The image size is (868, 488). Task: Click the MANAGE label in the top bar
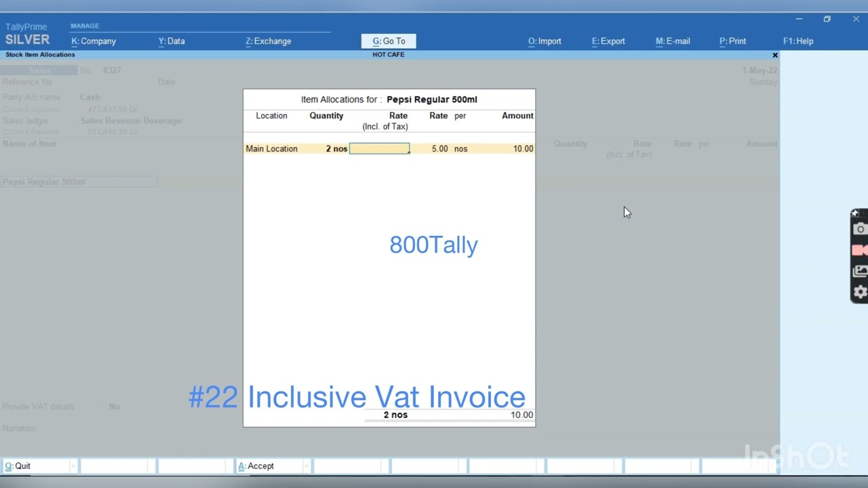click(85, 26)
